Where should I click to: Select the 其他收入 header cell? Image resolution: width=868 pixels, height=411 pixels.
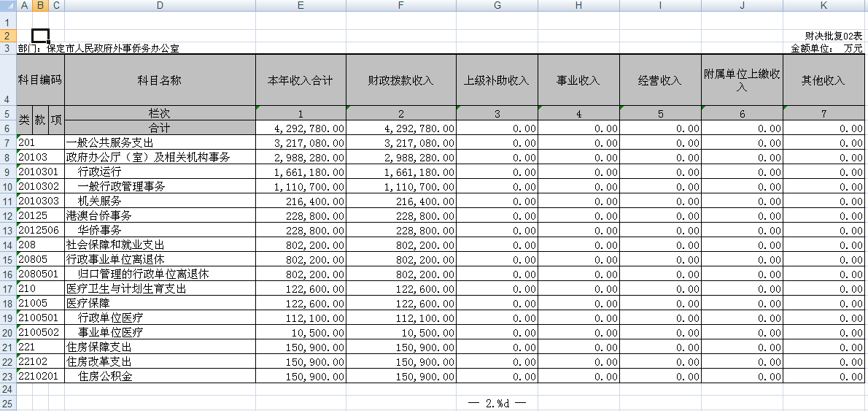pyautogui.click(x=824, y=80)
